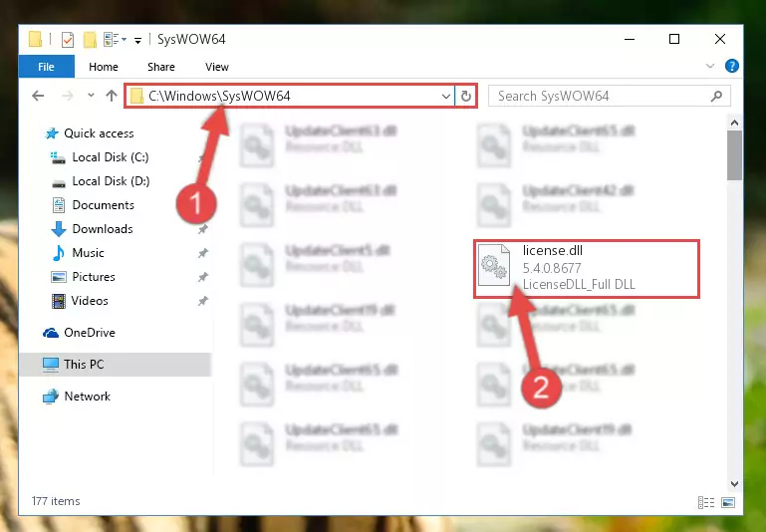Viewport: 766px width, 532px height.
Task: Go back with the left arrow button
Action: tap(38, 96)
